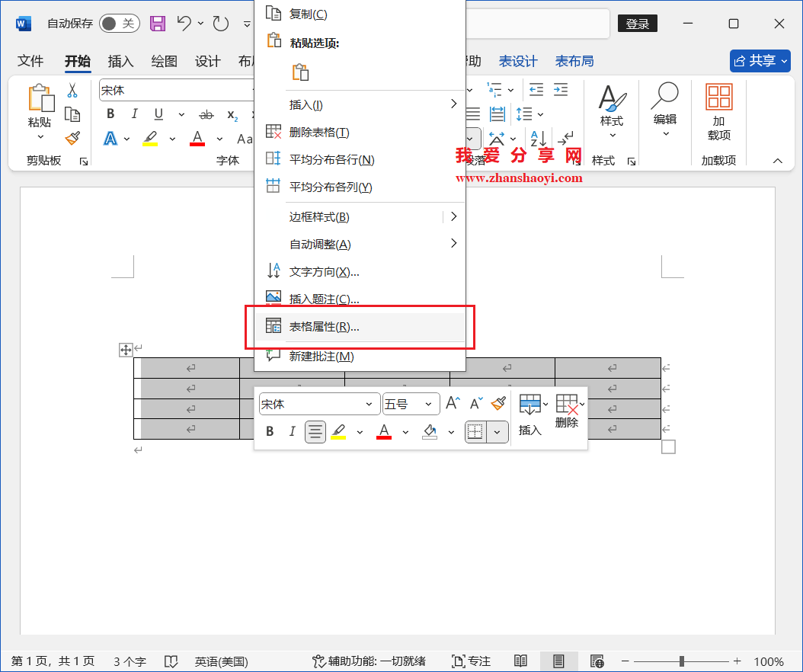Grow font size in mini toolbar
The height and width of the screenshot is (672, 803).
coord(453,403)
